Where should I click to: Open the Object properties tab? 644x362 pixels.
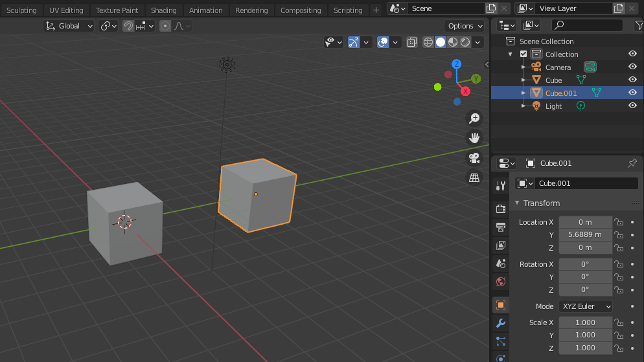tap(501, 305)
